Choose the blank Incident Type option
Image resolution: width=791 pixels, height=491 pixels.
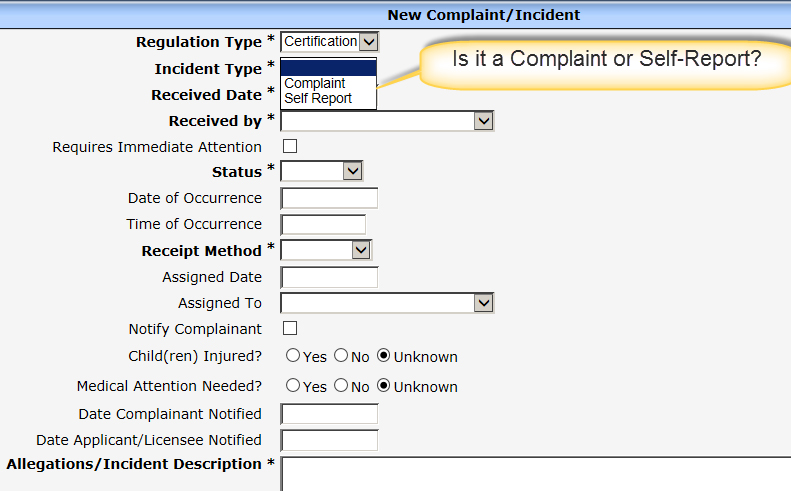(x=328, y=69)
